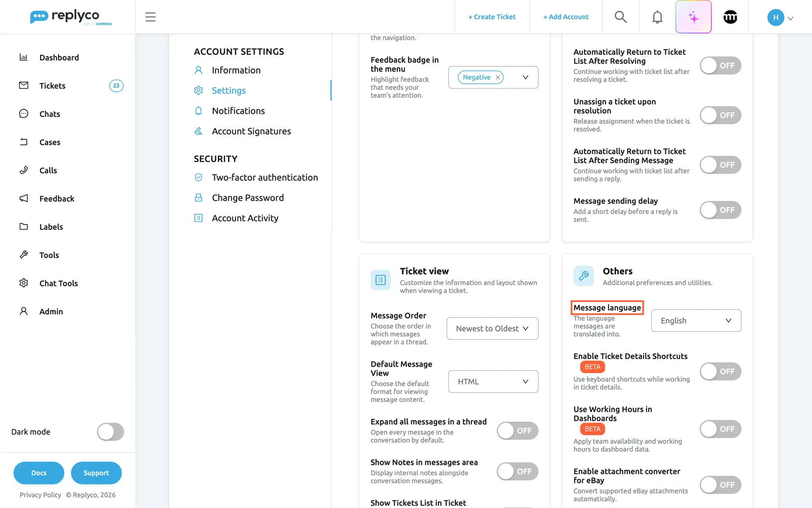The height and width of the screenshot is (508, 812).
Task: Open the notifications bell icon
Action: click(x=657, y=17)
